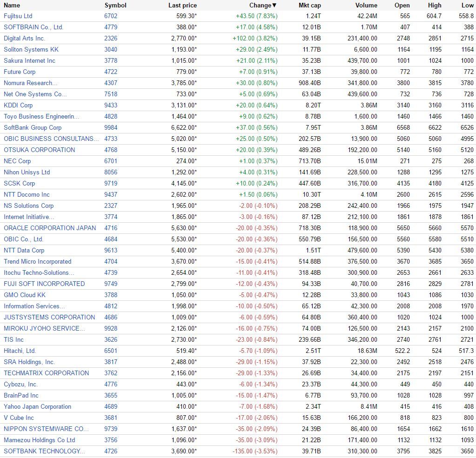
Task: Select NTT Docomo last price 2,602.00
Action: 184,195
